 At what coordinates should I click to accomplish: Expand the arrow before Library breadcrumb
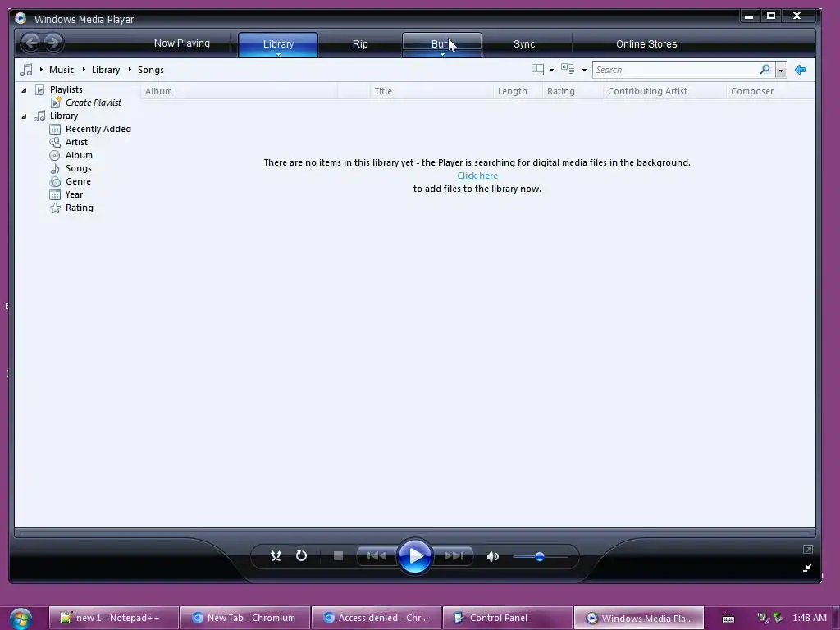[x=84, y=70]
